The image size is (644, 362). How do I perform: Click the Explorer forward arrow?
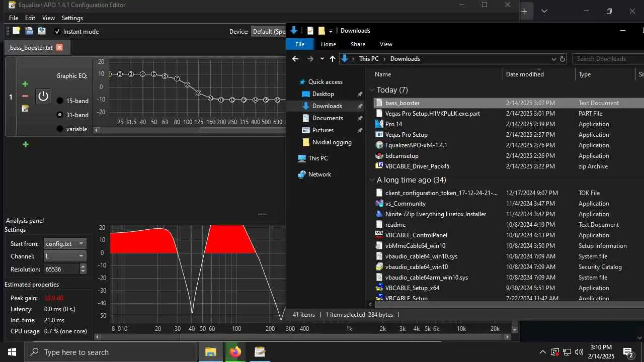pos(310,59)
